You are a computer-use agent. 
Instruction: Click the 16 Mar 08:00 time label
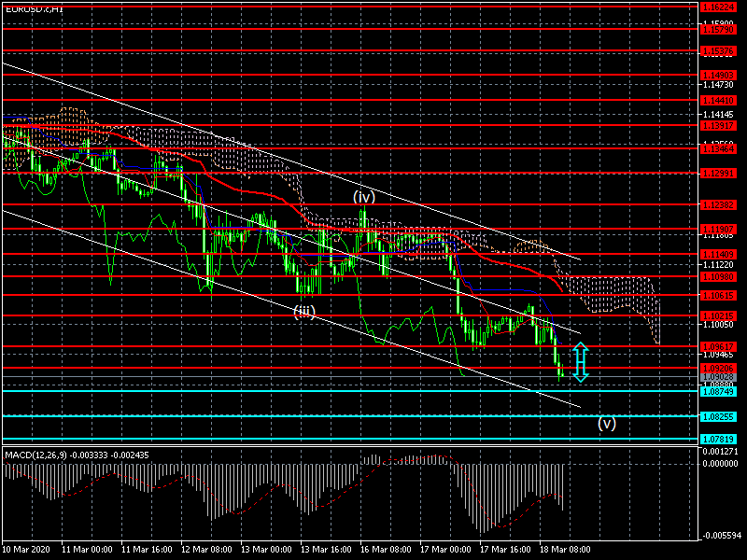coord(386,550)
